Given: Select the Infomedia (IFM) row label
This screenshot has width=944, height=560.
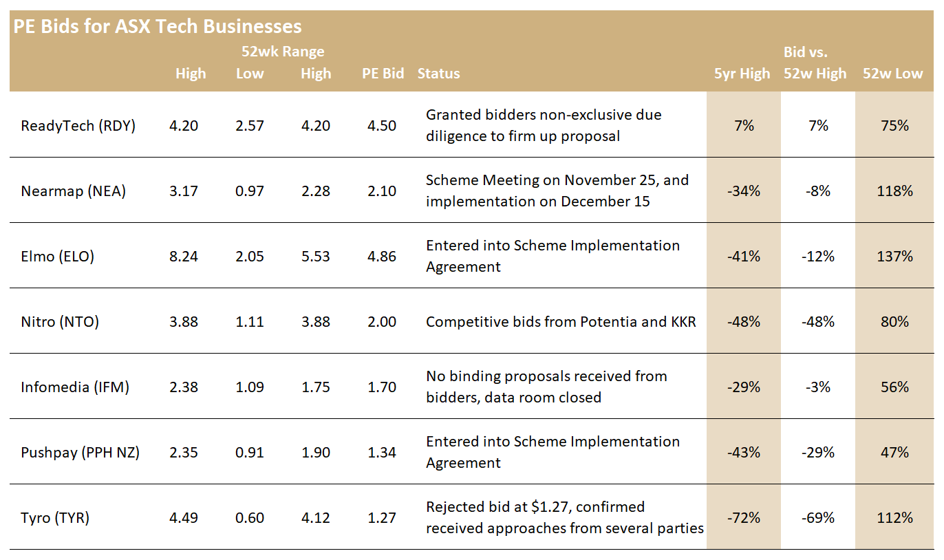Looking at the screenshot, I should pos(75,387).
